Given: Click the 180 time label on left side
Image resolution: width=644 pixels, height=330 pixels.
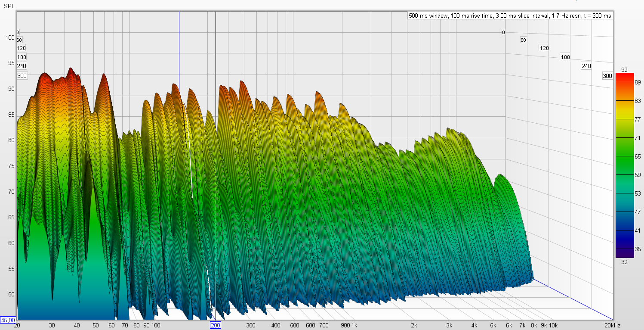Looking at the screenshot, I should (22, 57).
